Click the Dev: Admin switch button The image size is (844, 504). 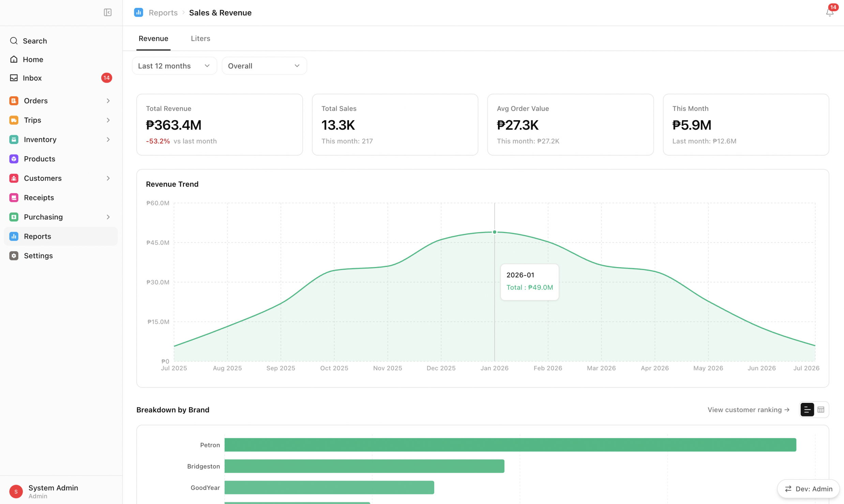(x=808, y=489)
